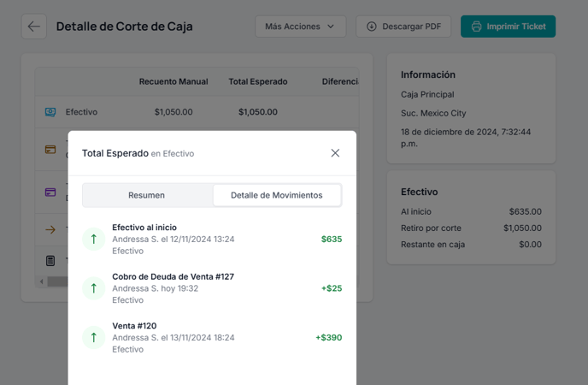Click the download icon in Descargar PDF
The width and height of the screenshot is (588, 385).
point(371,27)
